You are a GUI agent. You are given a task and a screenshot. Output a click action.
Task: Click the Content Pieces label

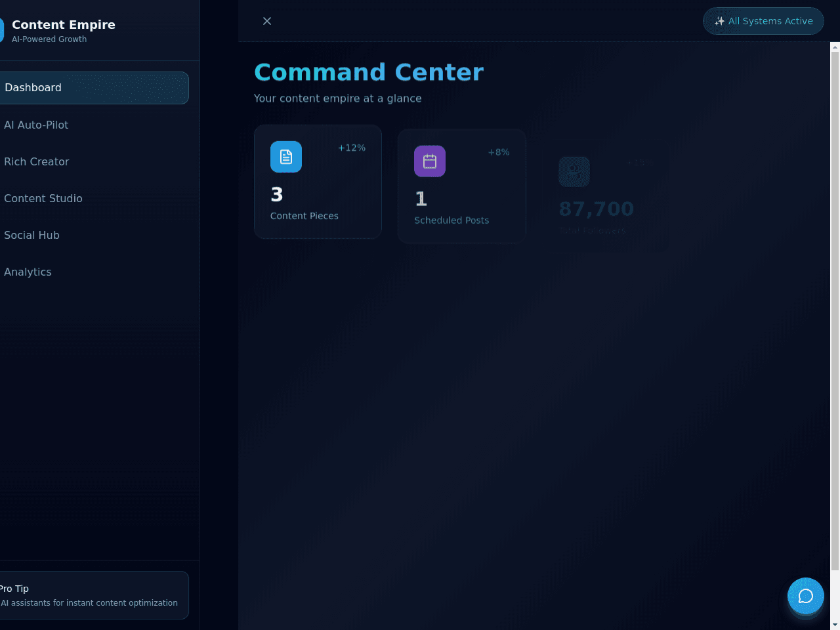pos(304,216)
